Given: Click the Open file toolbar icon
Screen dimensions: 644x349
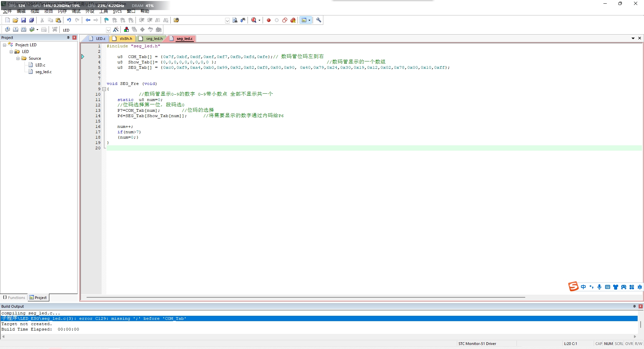Looking at the screenshot, I should click(15, 20).
